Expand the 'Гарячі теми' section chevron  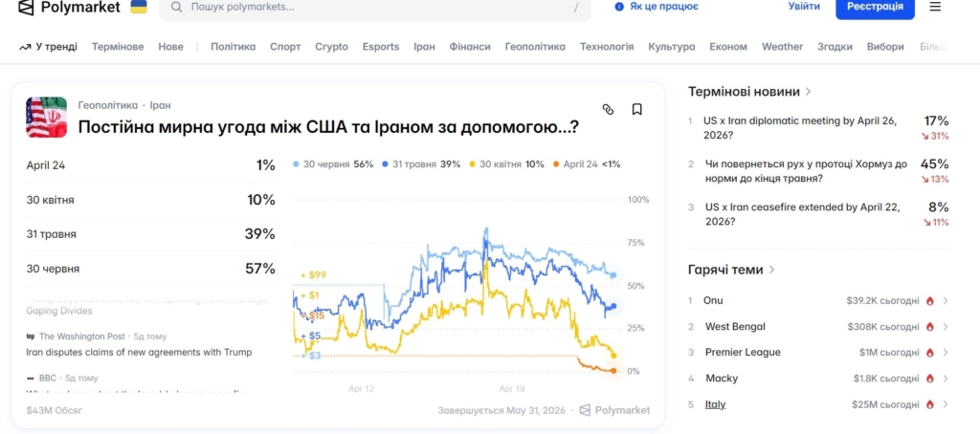[772, 270]
